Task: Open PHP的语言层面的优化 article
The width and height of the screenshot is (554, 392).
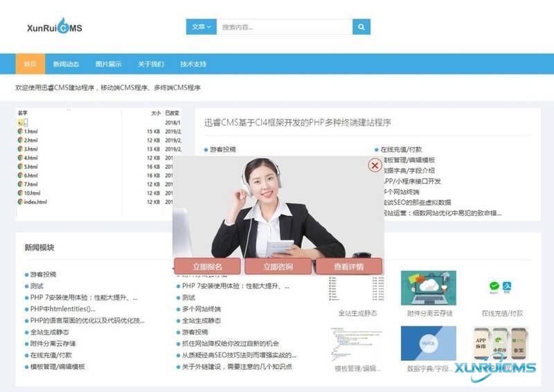Action: pyautogui.click(x=88, y=320)
